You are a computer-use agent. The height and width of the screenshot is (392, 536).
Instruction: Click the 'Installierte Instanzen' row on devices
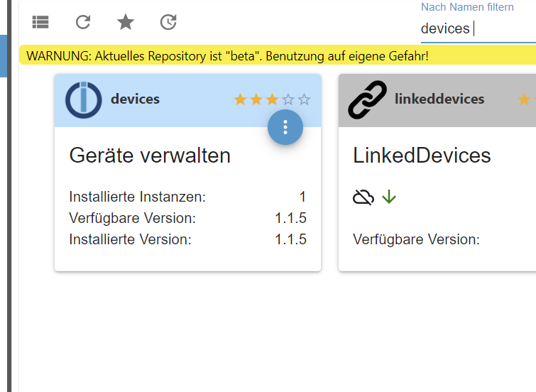[187, 197]
